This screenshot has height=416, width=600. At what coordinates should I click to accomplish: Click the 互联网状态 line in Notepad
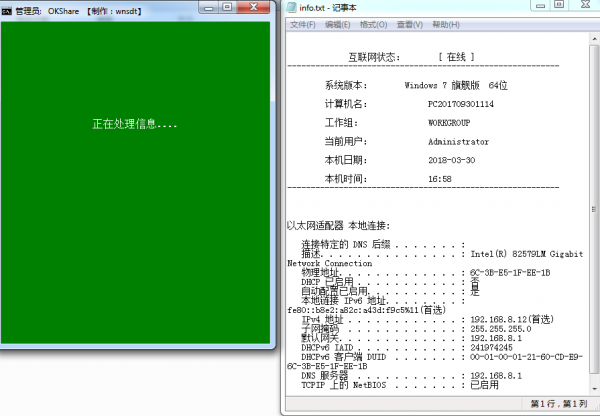[x=374, y=57]
